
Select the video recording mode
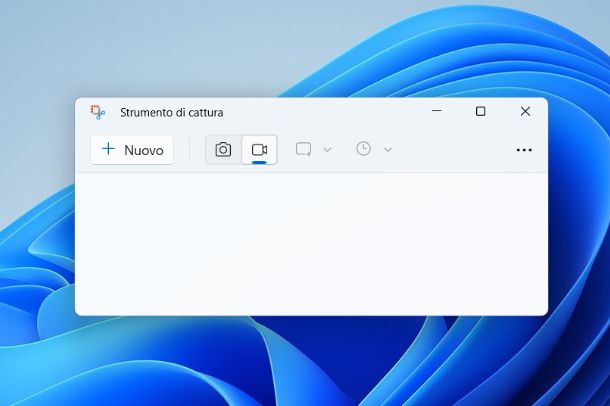tap(259, 150)
